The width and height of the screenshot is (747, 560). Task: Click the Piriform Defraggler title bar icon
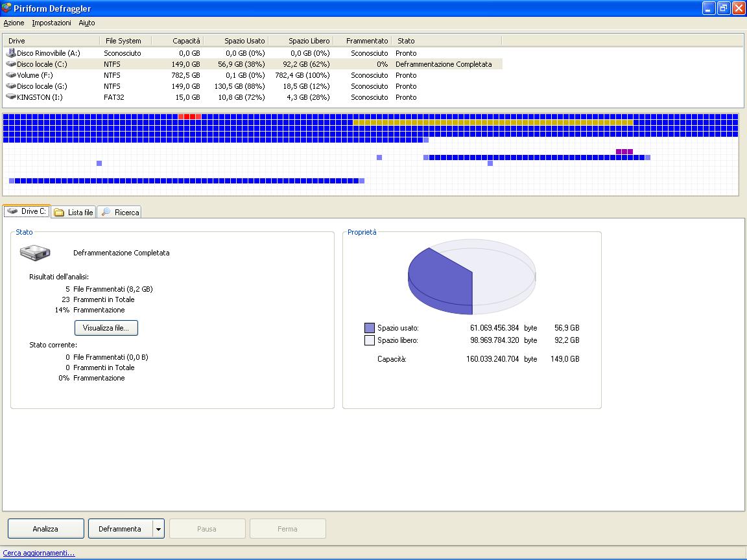click(x=6, y=8)
